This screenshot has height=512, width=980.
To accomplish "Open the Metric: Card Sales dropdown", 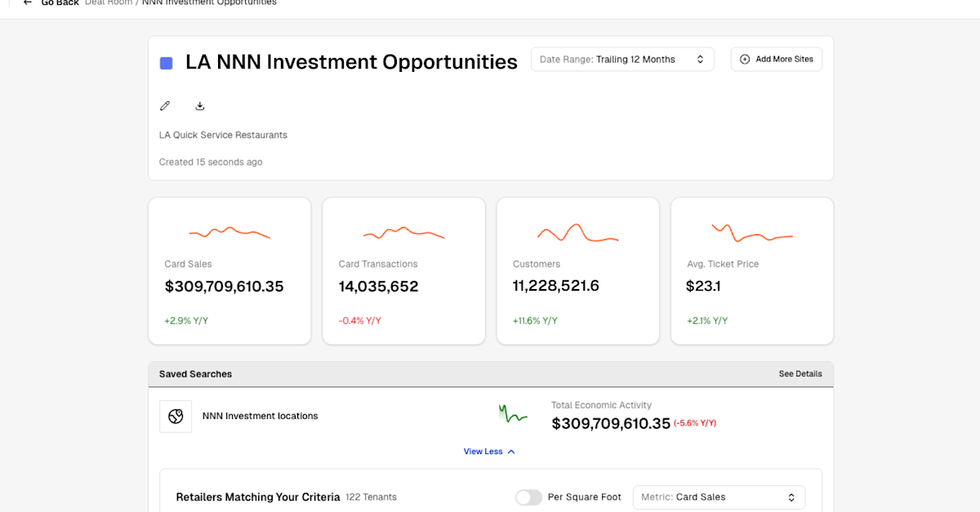I will point(719,497).
